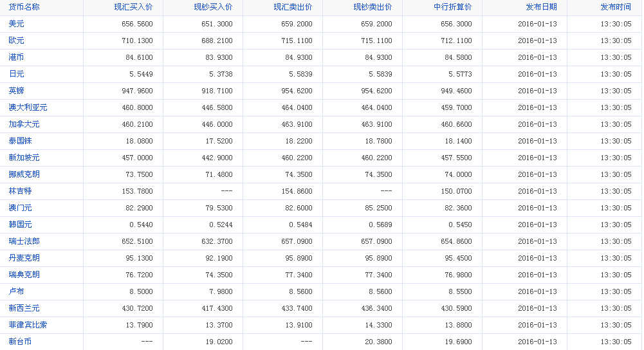Select the 新台币 link
Screen dimensions: 644x350
tap(20, 342)
